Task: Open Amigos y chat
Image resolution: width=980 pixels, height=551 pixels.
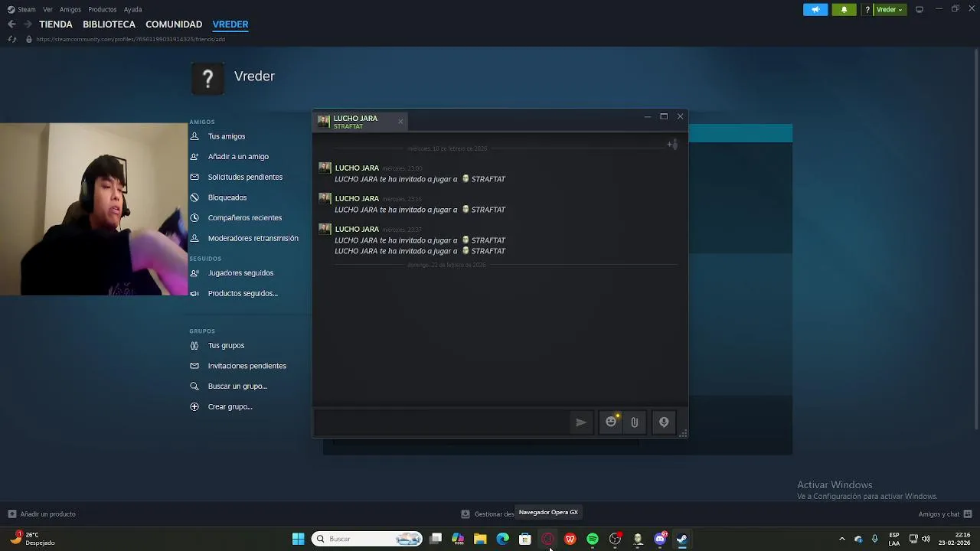Action: coord(946,514)
